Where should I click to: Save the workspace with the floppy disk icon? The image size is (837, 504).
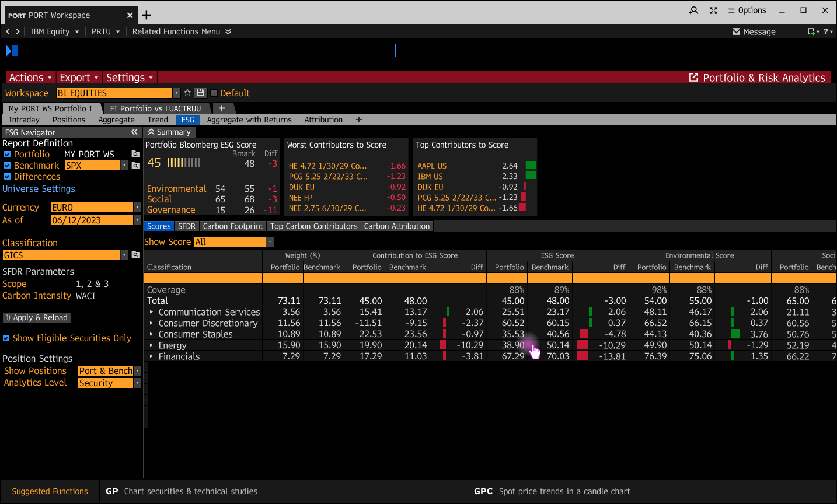coord(201,93)
